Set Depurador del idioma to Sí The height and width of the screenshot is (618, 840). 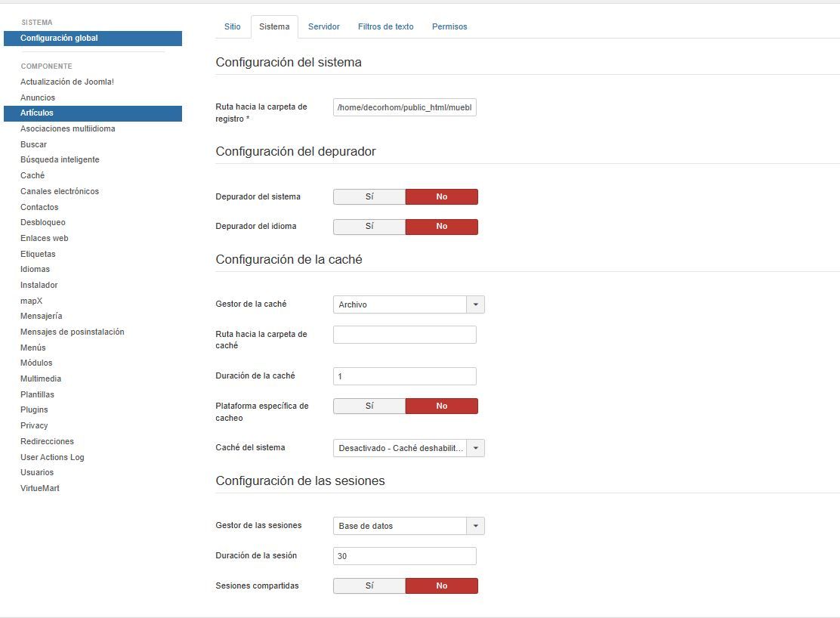pyautogui.click(x=369, y=227)
